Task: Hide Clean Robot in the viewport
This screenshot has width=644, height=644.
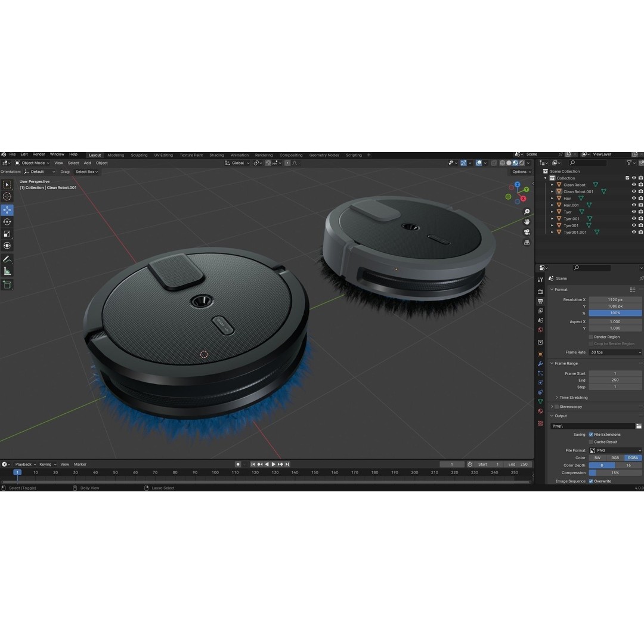Action: (634, 185)
